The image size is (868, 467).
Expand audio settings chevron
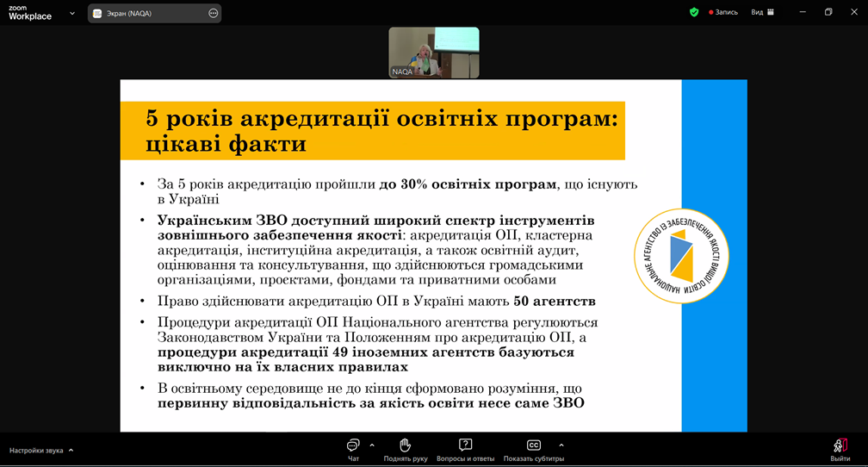(x=71, y=451)
